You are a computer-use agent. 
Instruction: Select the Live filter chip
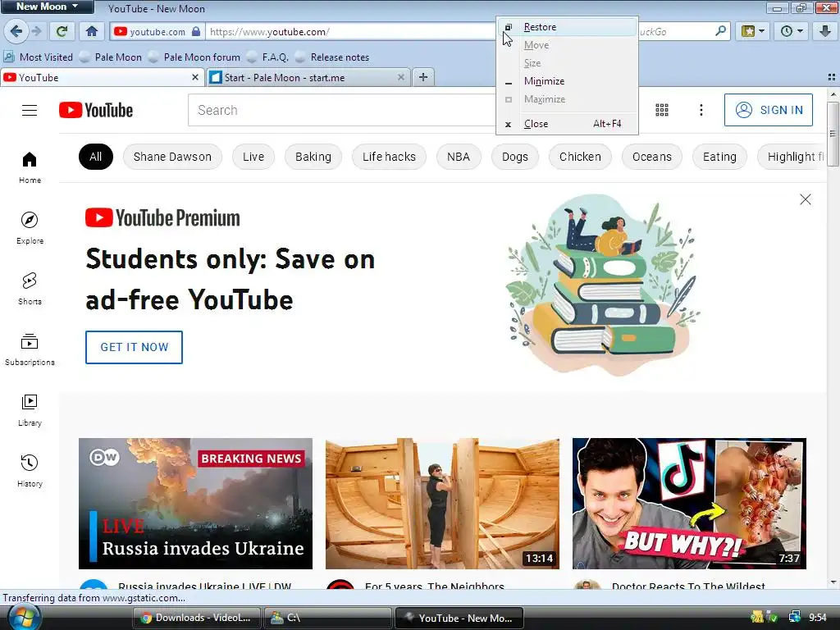pos(253,157)
